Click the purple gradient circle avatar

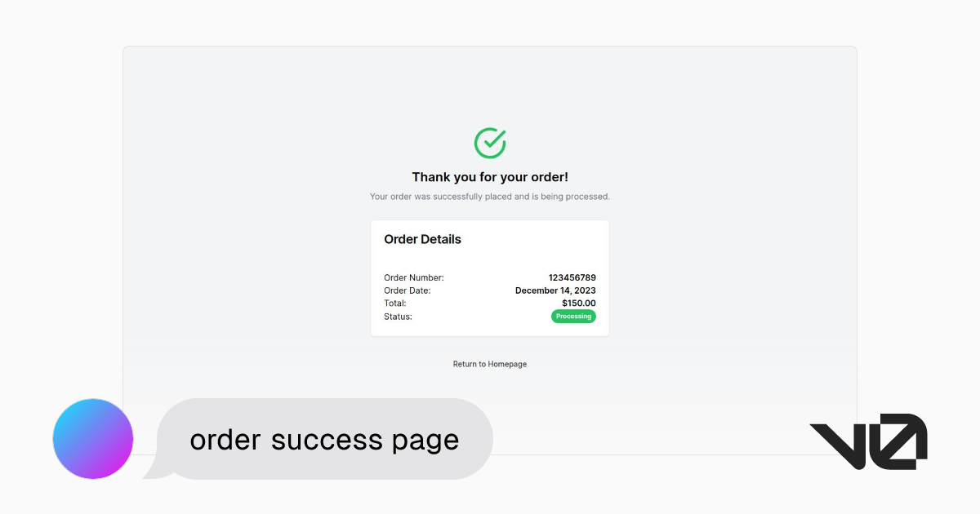coord(92,438)
